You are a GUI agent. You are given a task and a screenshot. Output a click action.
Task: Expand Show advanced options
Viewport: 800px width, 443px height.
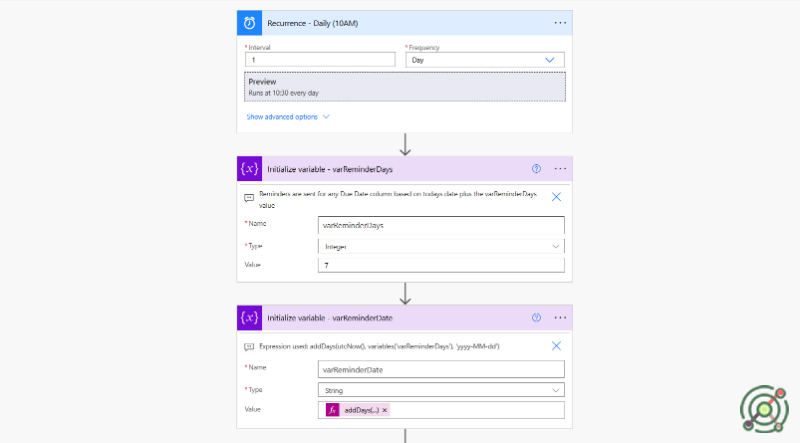coord(288,117)
